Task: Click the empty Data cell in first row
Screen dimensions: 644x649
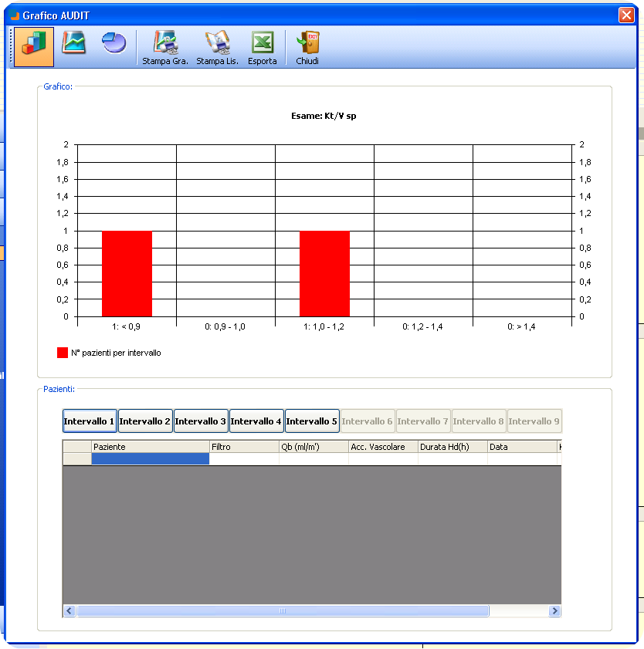Action: click(x=522, y=458)
